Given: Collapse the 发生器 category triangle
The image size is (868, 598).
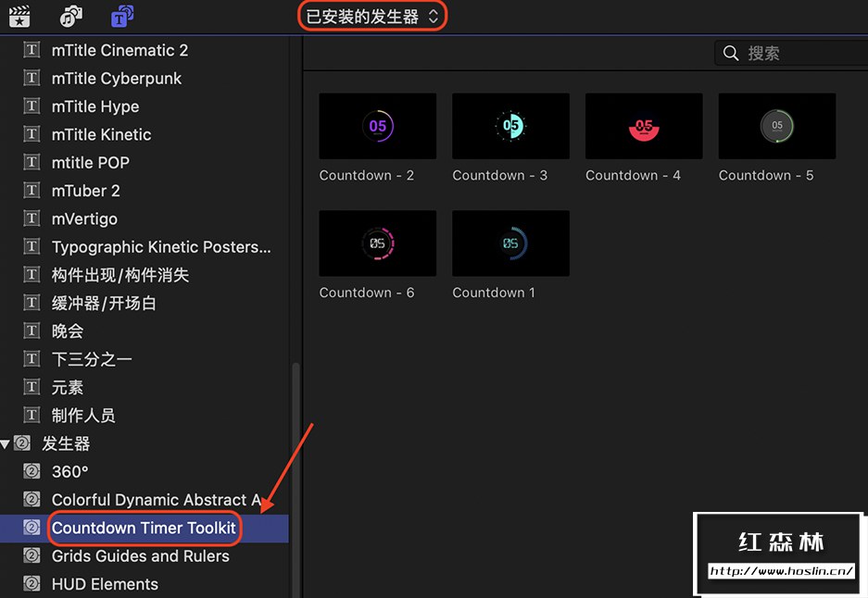Looking at the screenshot, I should [5, 443].
